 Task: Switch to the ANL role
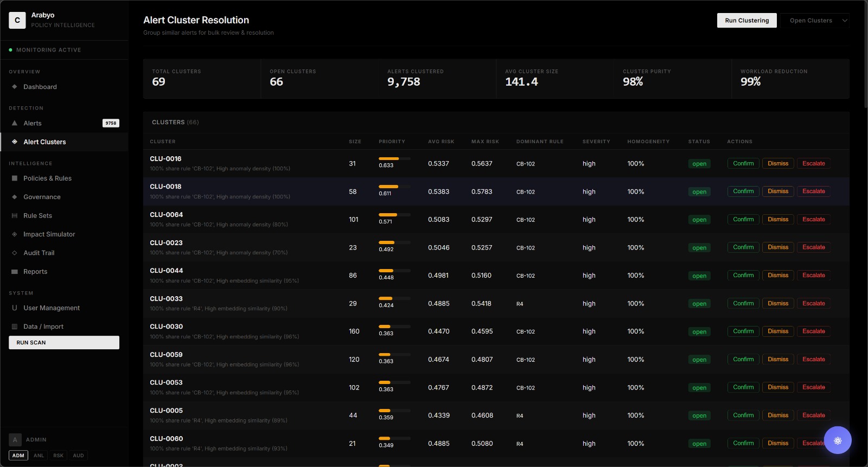click(x=39, y=456)
